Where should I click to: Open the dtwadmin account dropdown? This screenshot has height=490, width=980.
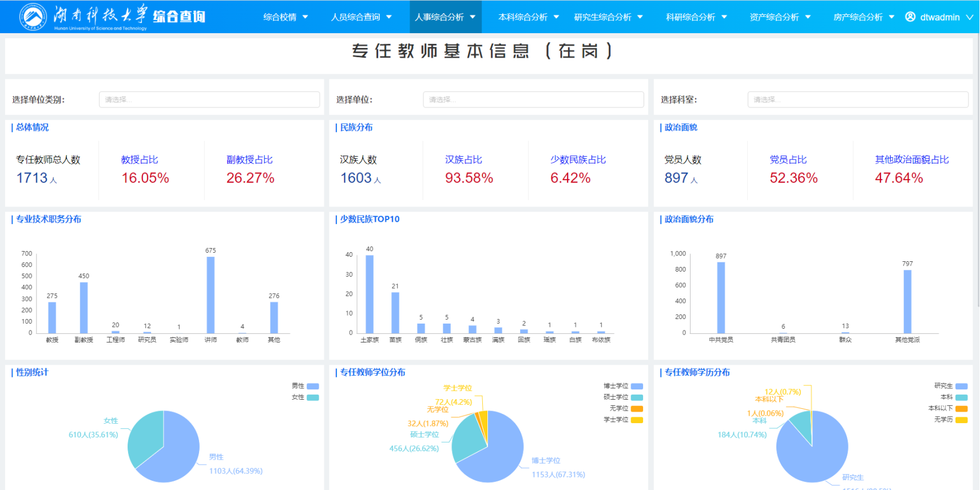(x=969, y=17)
